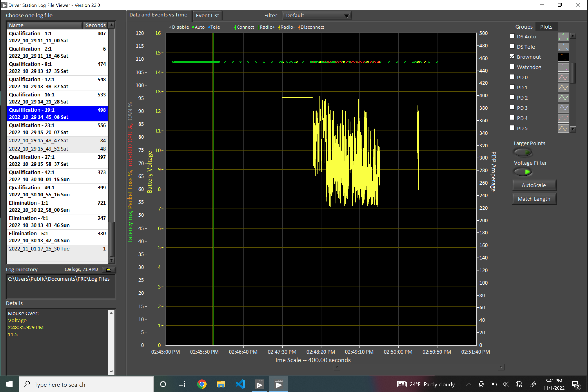Open Visual Studio Code from the taskbar

[240, 384]
